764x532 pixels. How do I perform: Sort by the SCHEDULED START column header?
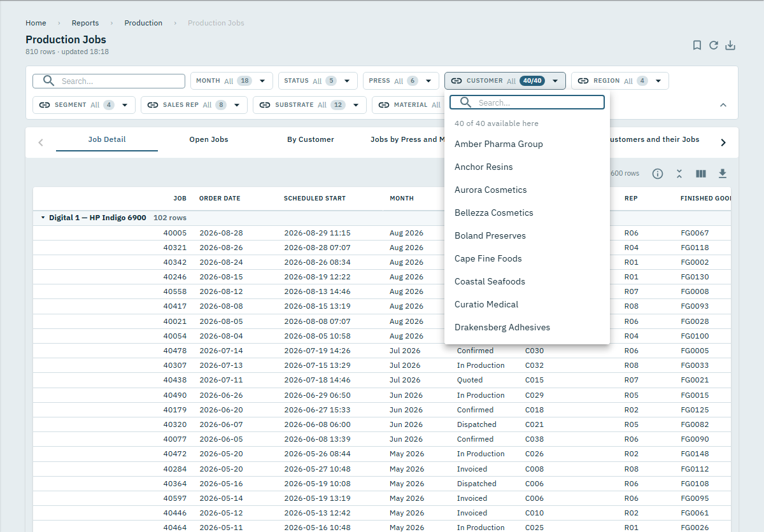pos(315,199)
